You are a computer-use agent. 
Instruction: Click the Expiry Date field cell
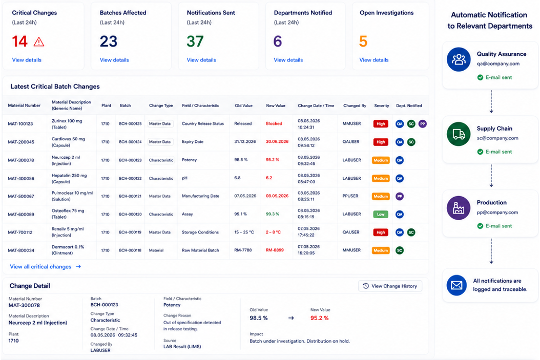point(193,142)
